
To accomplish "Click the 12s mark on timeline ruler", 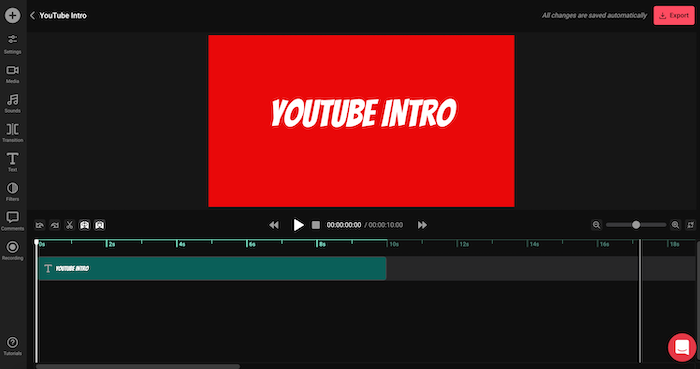I will click(x=464, y=245).
